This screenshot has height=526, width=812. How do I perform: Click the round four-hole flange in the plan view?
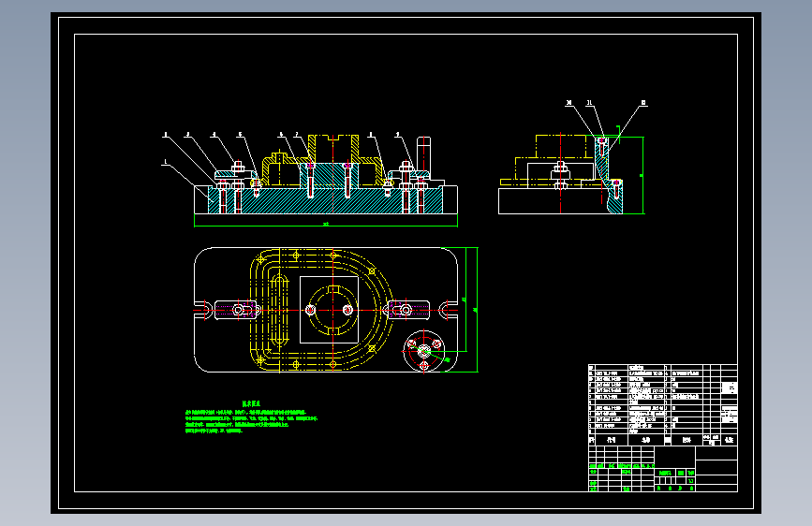[424, 351]
